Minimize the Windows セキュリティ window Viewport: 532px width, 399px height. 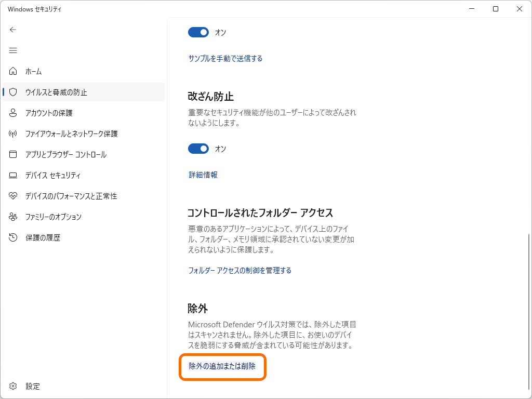472,9
